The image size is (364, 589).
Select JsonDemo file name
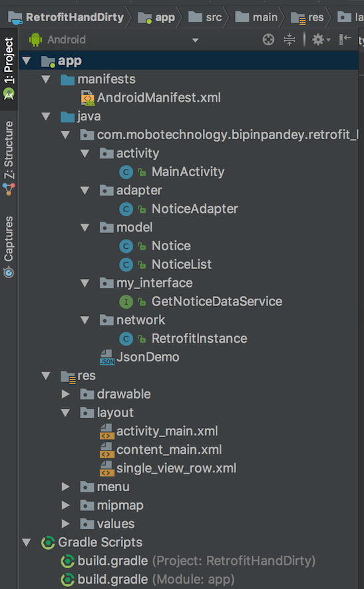(x=148, y=357)
